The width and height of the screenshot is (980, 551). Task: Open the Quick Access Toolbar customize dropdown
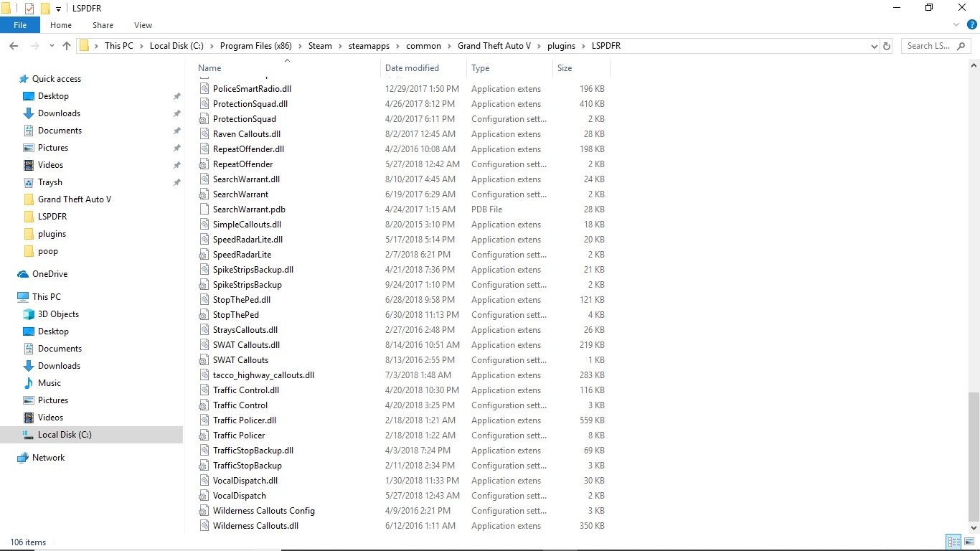[58, 9]
